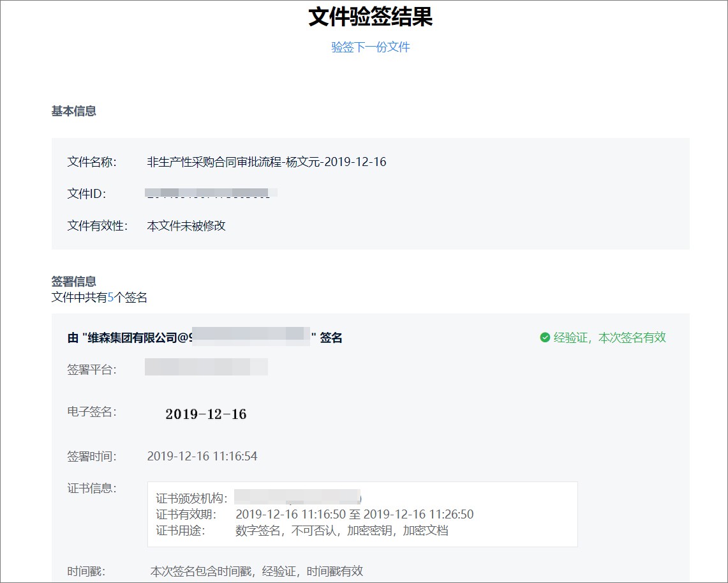Click the 签署时间 label
Viewport: 728px width, 583px height.
(x=92, y=456)
